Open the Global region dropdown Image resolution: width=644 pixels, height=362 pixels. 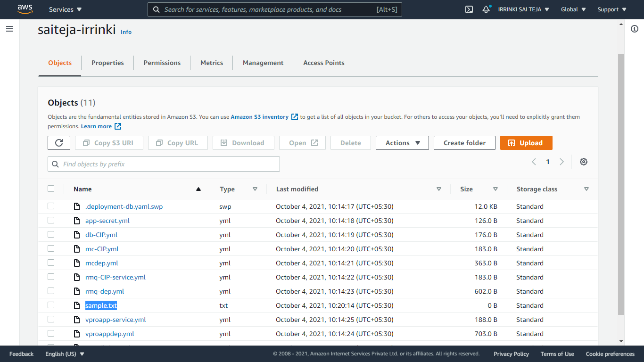[x=573, y=9]
